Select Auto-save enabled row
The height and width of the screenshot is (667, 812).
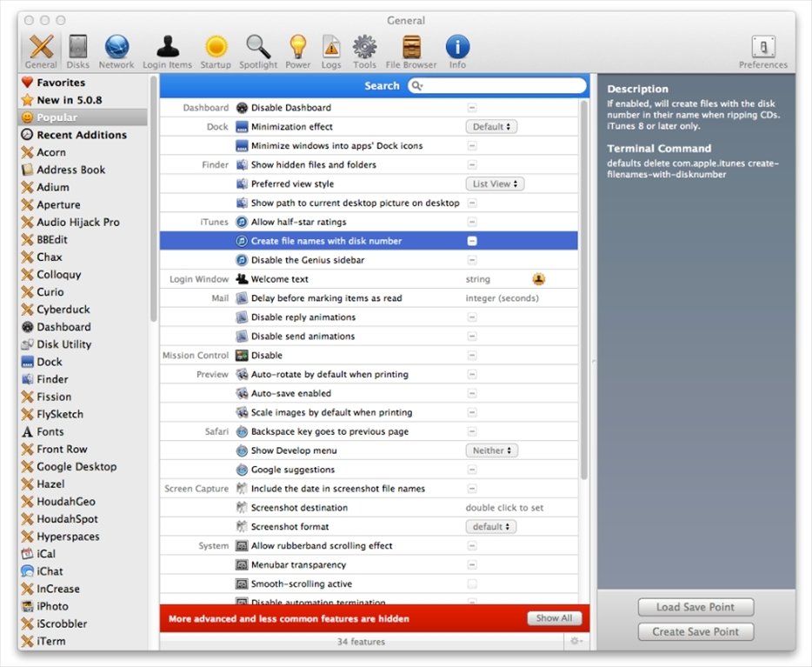[369, 394]
